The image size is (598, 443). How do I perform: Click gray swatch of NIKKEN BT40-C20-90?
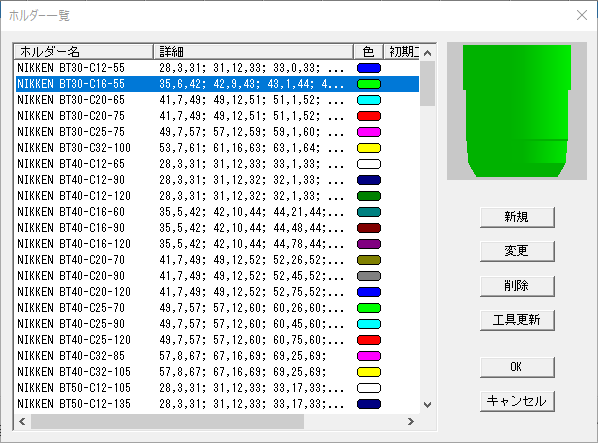tap(369, 276)
